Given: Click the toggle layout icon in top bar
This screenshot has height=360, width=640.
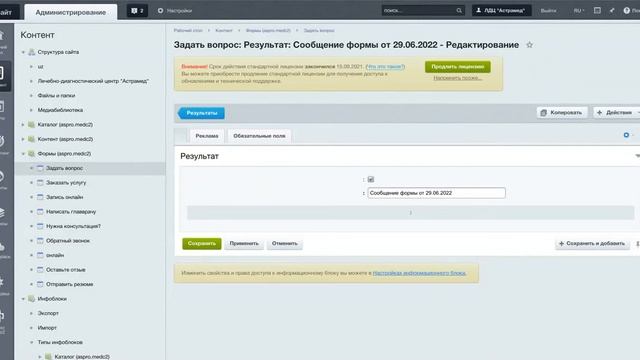Looking at the screenshot, I should [x=597, y=11].
